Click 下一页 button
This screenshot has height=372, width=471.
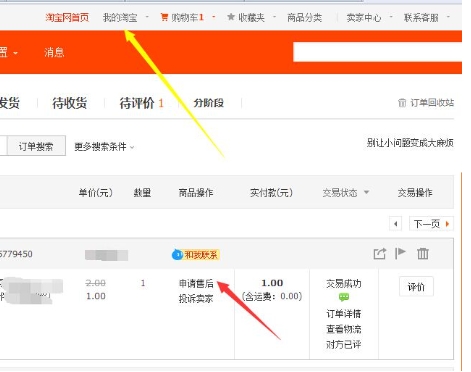pos(431,224)
